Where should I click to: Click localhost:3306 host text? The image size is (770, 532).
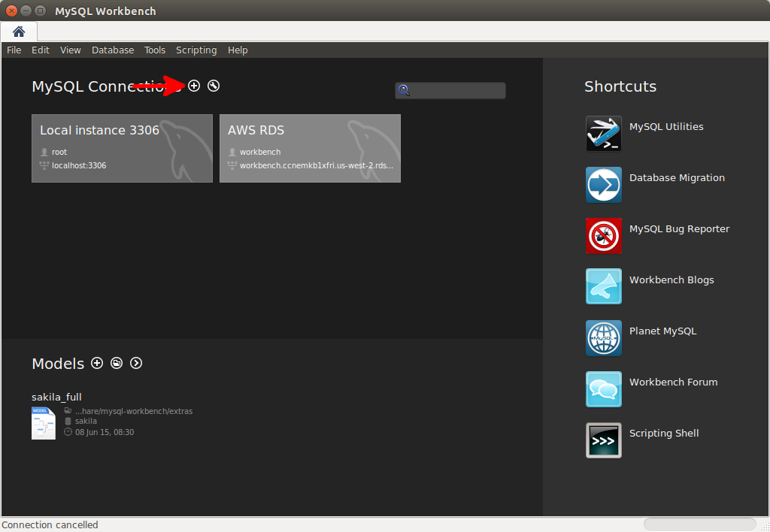[x=79, y=165]
